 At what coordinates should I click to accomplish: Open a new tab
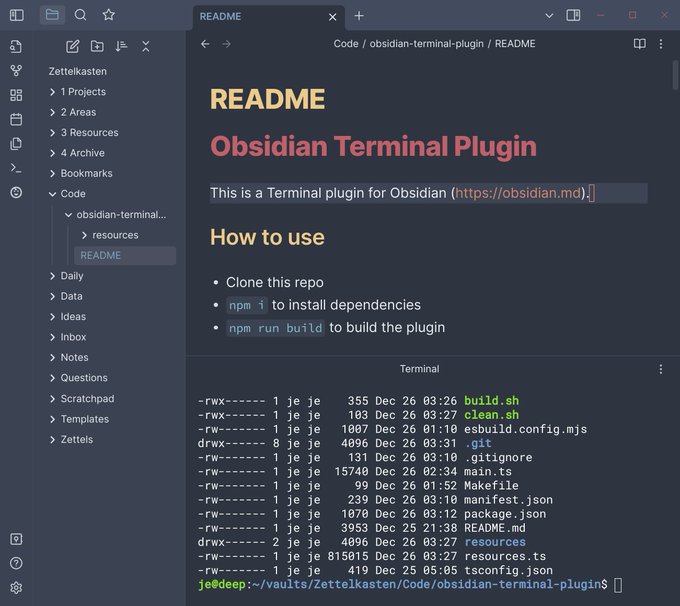[359, 16]
